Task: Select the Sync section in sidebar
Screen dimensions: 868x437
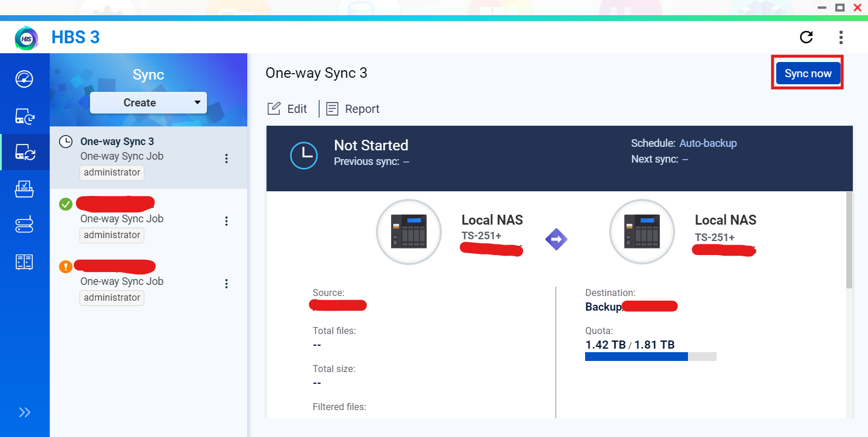Action: click(x=25, y=152)
